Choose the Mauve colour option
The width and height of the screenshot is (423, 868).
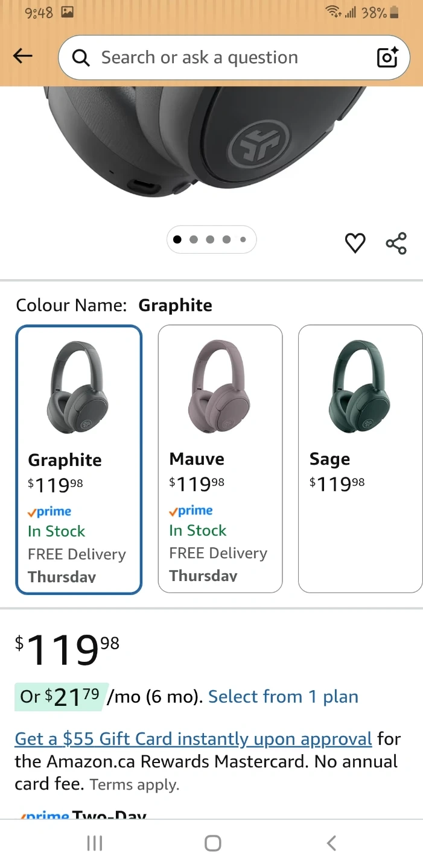pos(220,459)
